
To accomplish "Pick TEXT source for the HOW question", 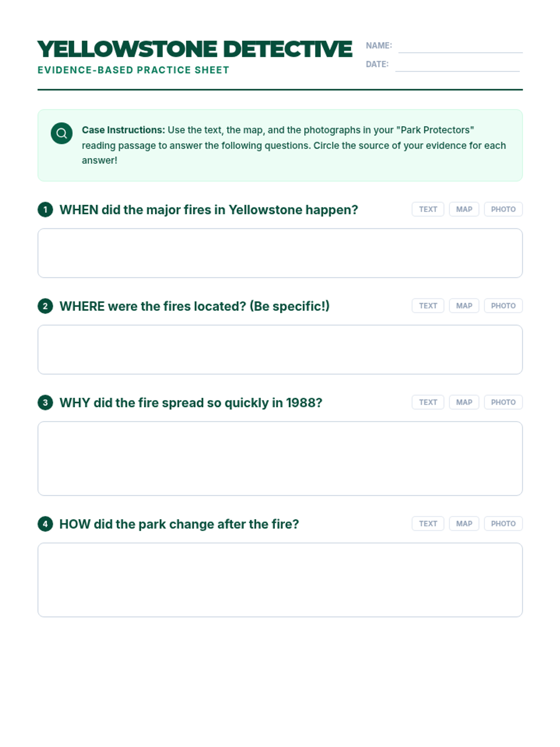I will (x=428, y=523).
